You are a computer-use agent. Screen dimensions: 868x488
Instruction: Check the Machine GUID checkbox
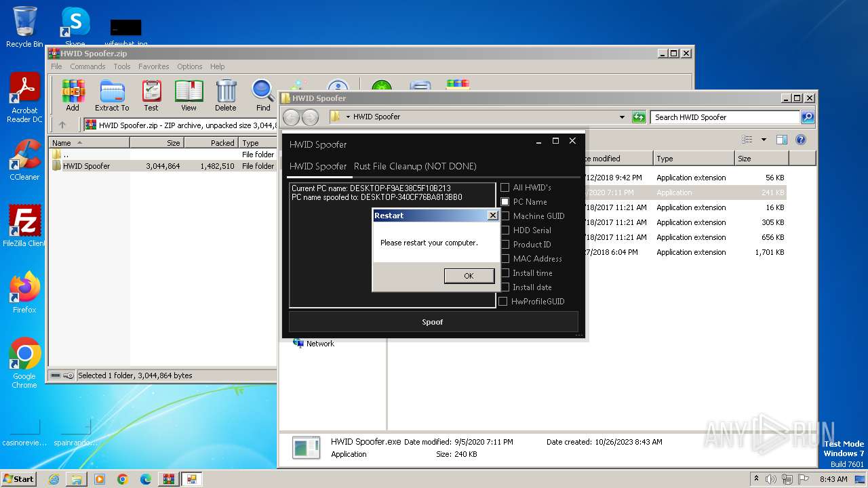tap(505, 216)
